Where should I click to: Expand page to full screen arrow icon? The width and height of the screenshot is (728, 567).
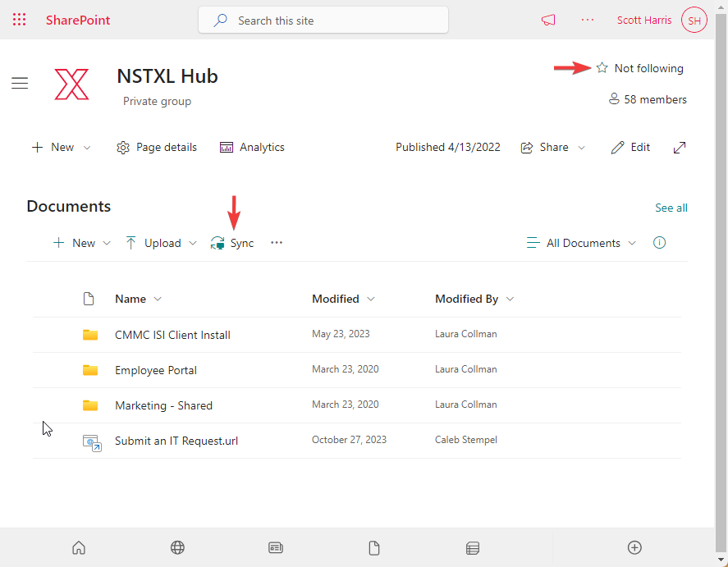680,148
